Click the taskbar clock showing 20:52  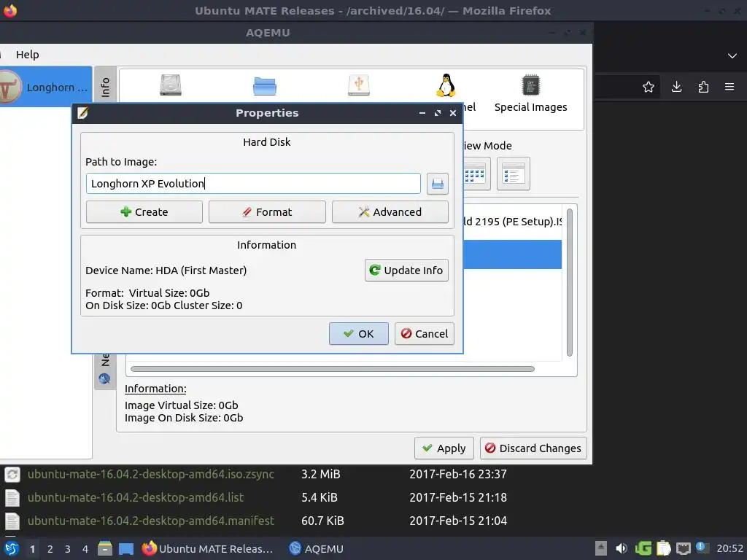click(x=729, y=548)
